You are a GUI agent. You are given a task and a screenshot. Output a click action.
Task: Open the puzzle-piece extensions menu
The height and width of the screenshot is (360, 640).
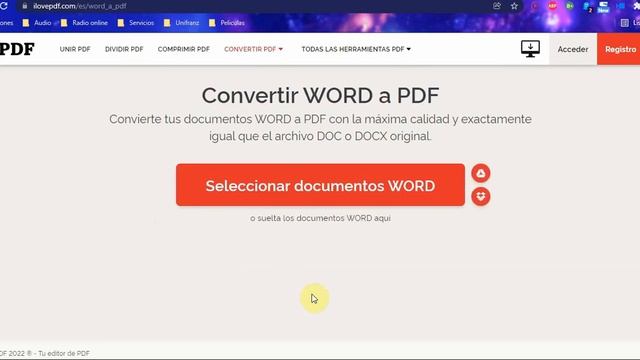(637, 6)
